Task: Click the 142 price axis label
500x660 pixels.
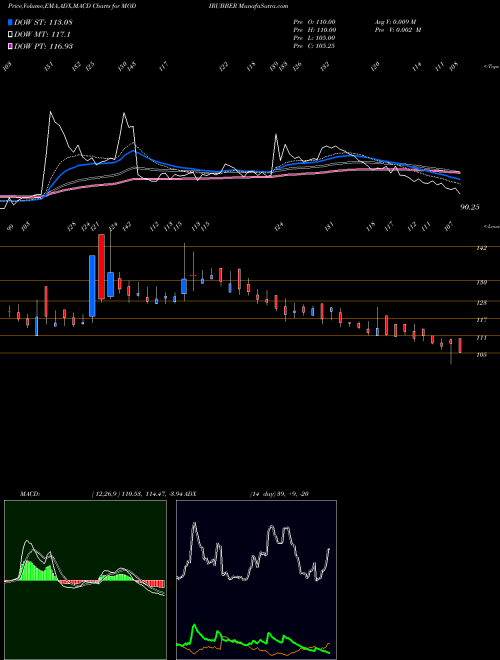Action: coord(481,248)
